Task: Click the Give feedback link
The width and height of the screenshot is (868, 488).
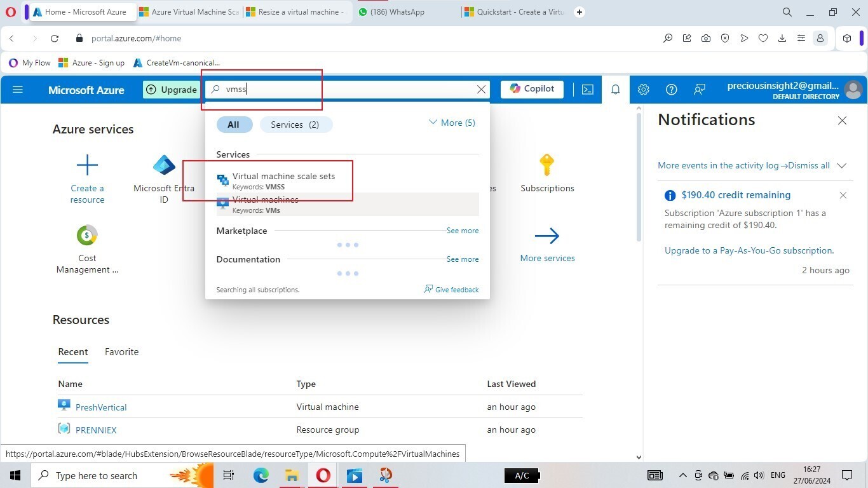Action: click(x=452, y=290)
